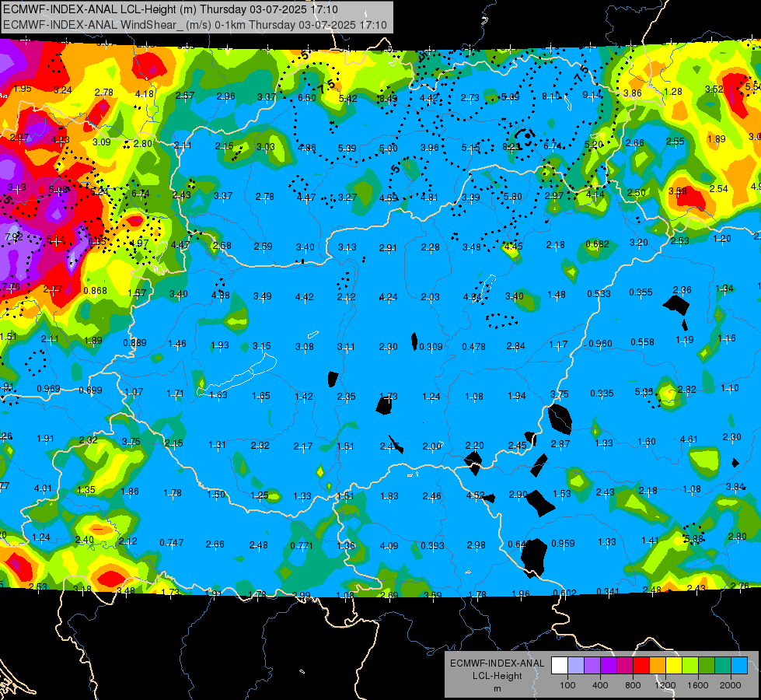Click the wind shear value 7.92
The height and width of the screenshot is (700, 761).
tap(13, 237)
